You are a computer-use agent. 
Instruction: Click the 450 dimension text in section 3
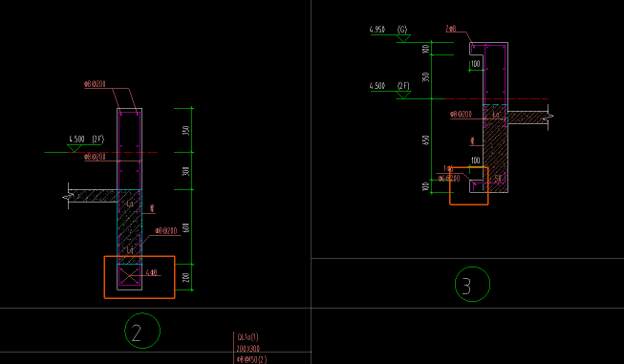click(426, 140)
